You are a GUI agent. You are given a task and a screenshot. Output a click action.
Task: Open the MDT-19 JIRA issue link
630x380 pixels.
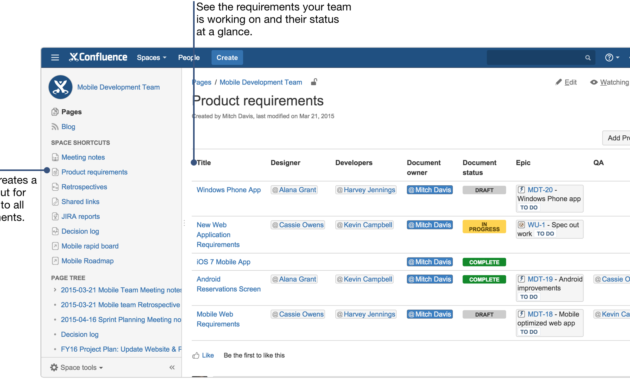[540, 279]
